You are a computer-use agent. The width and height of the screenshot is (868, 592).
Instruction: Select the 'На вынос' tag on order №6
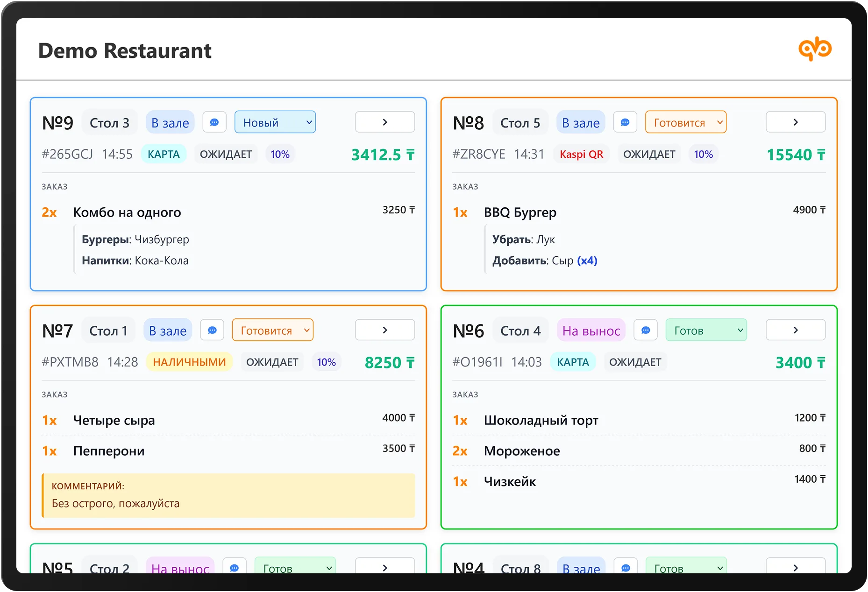point(591,331)
